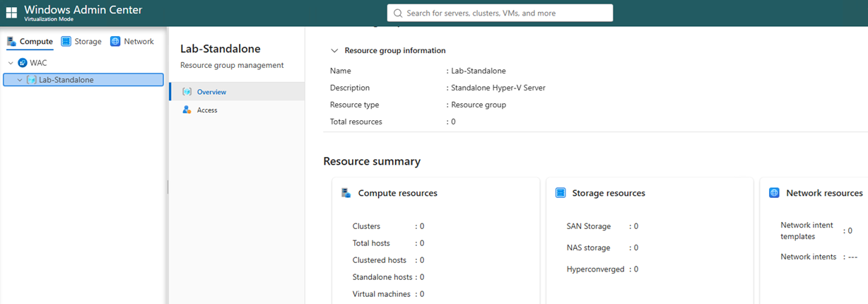Viewport: 868px width, 304px height.
Task: Click the NAS storage row
Action: click(602, 247)
